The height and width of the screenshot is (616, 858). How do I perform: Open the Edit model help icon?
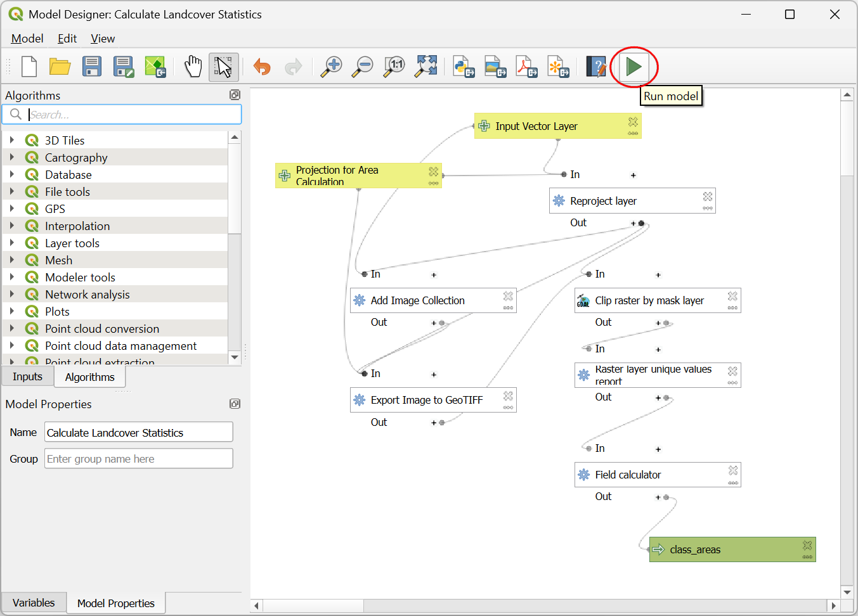click(596, 67)
